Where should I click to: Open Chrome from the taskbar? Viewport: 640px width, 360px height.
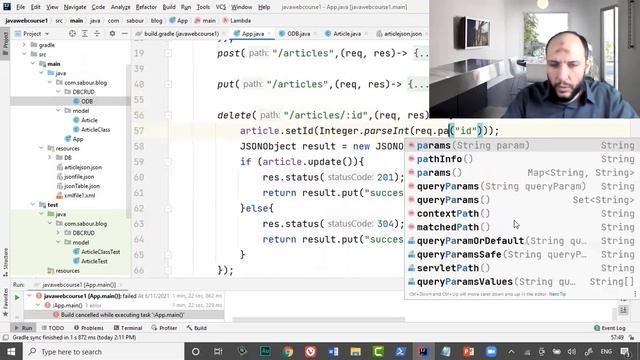click(x=288, y=351)
